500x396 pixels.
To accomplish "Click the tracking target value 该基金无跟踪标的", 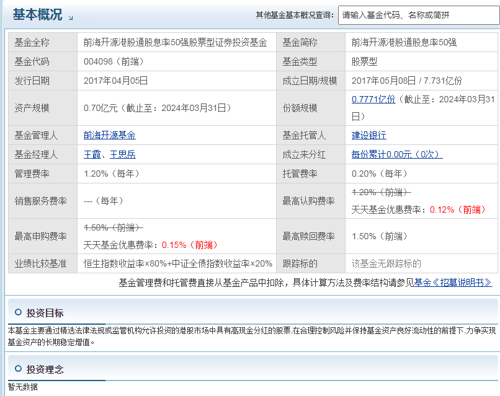I will coord(386,264).
